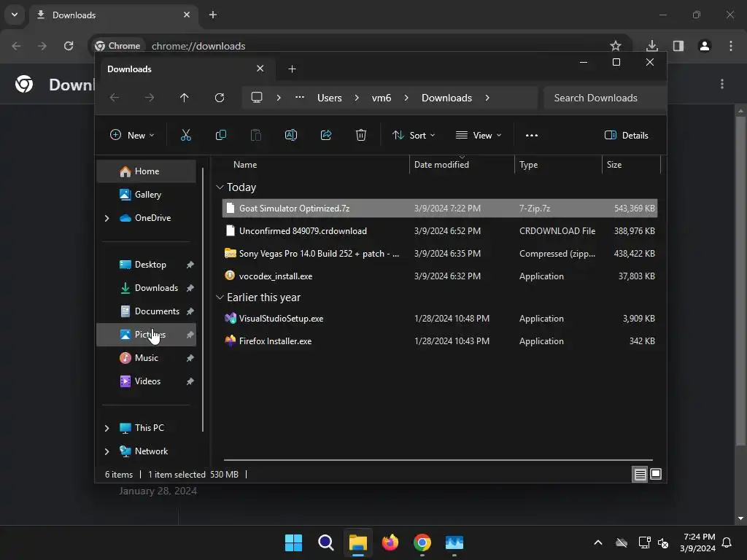747x560 pixels.
Task: Click the back arrow in File Explorer
Action: pos(115,98)
